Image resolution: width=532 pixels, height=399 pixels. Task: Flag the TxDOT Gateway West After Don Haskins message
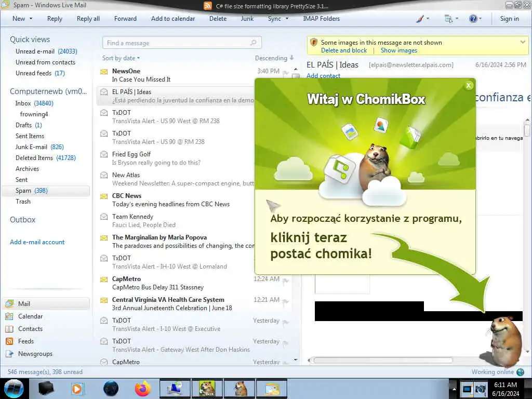pyautogui.click(x=286, y=343)
